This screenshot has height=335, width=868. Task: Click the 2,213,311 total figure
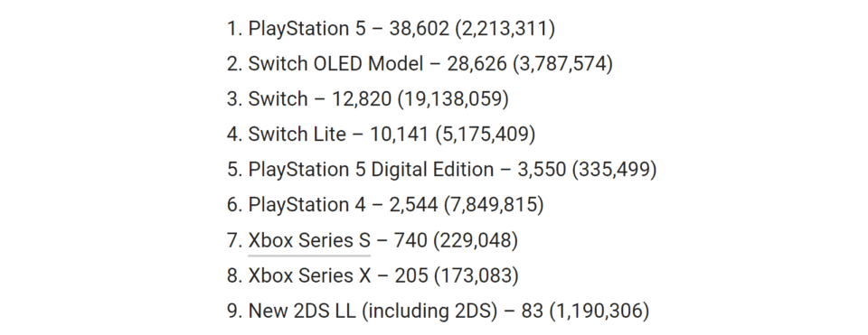505,28
